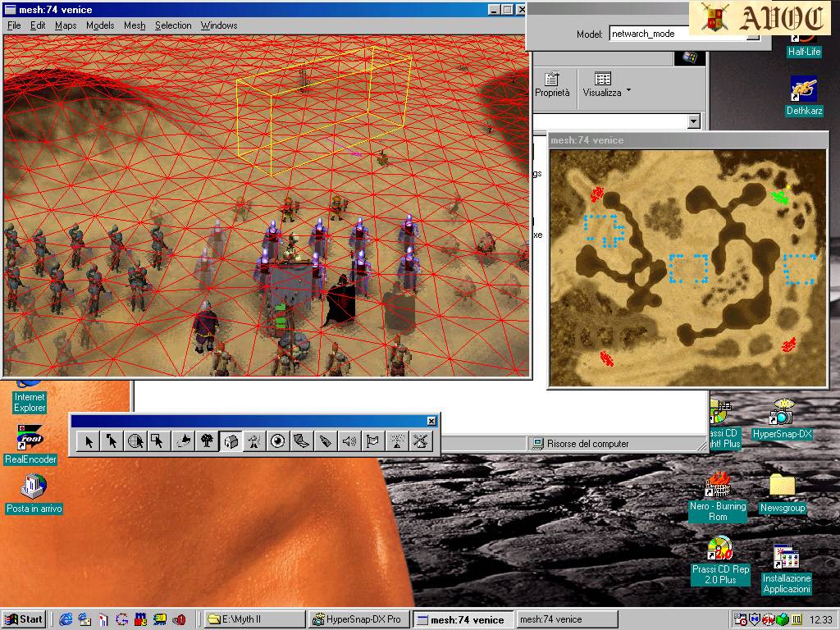The image size is (840, 630).
Task: Choose the globe-and-cursor tool in the palette
Action: tap(135, 441)
